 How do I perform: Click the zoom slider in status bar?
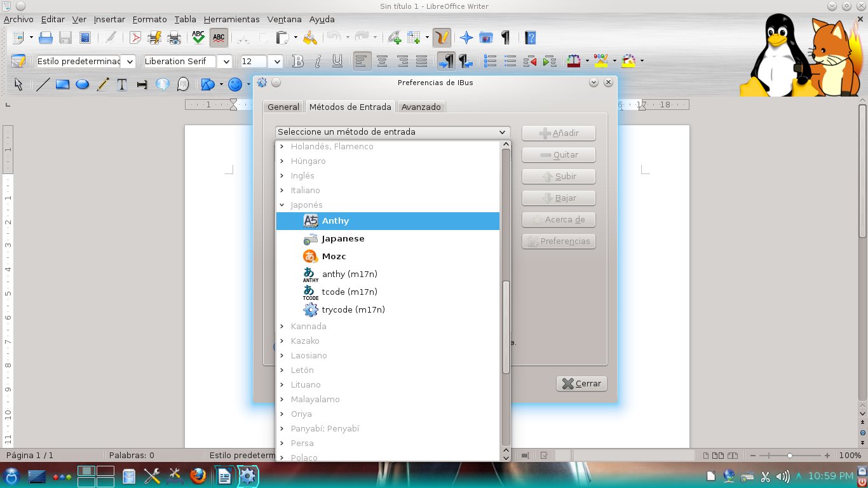tap(790, 456)
